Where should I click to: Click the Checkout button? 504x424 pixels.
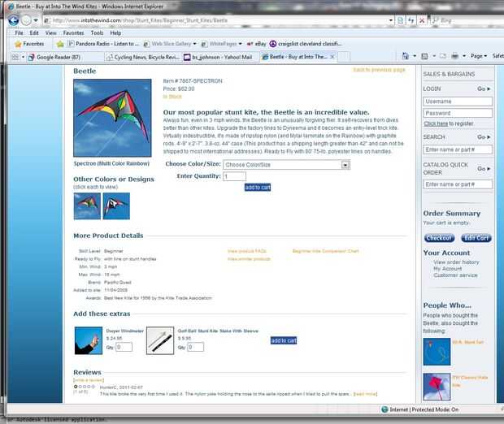tap(440, 238)
